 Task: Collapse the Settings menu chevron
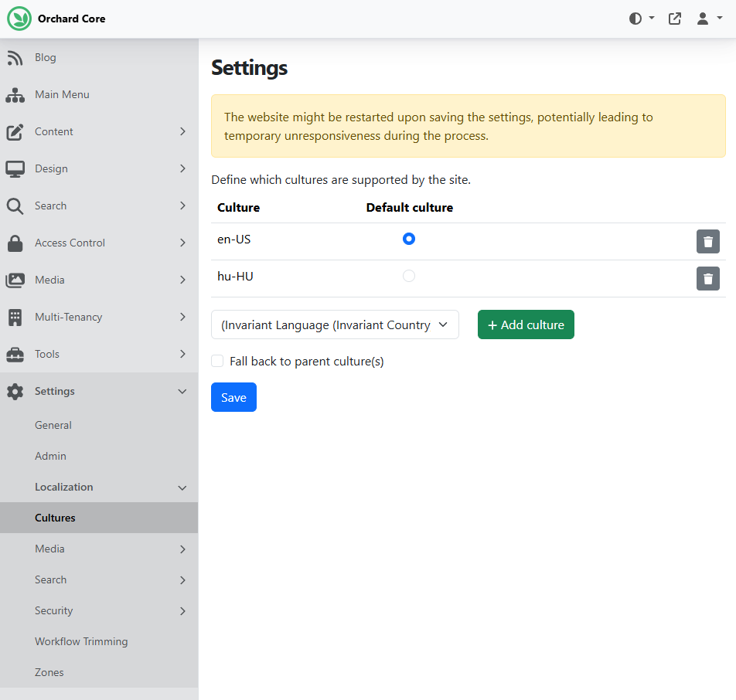182,391
